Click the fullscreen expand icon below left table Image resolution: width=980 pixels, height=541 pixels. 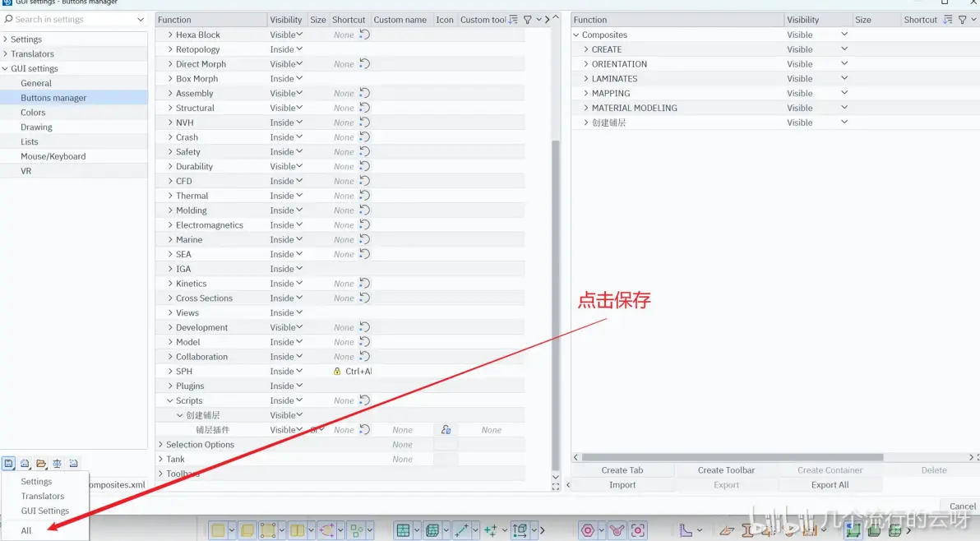pyautogui.click(x=556, y=486)
